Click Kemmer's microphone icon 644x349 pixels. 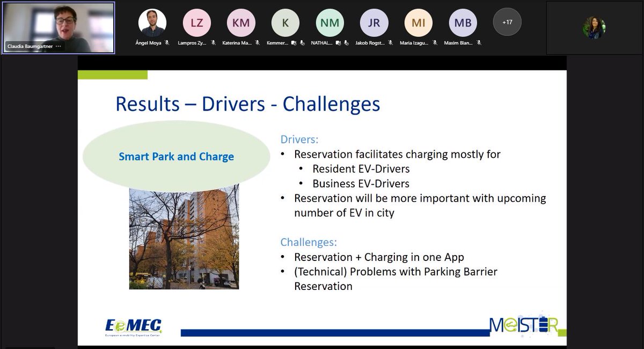(x=302, y=41)
